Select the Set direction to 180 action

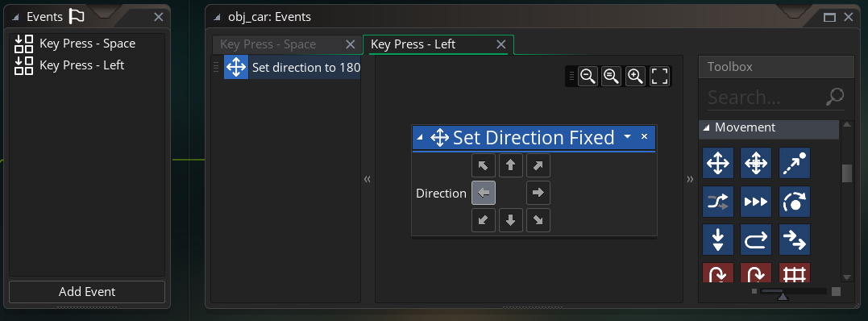point(293,68)
